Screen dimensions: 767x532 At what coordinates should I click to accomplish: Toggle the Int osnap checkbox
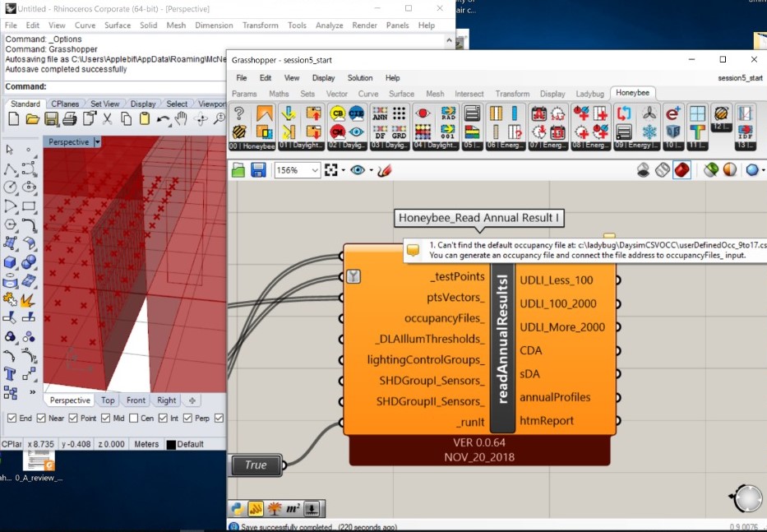163,418
